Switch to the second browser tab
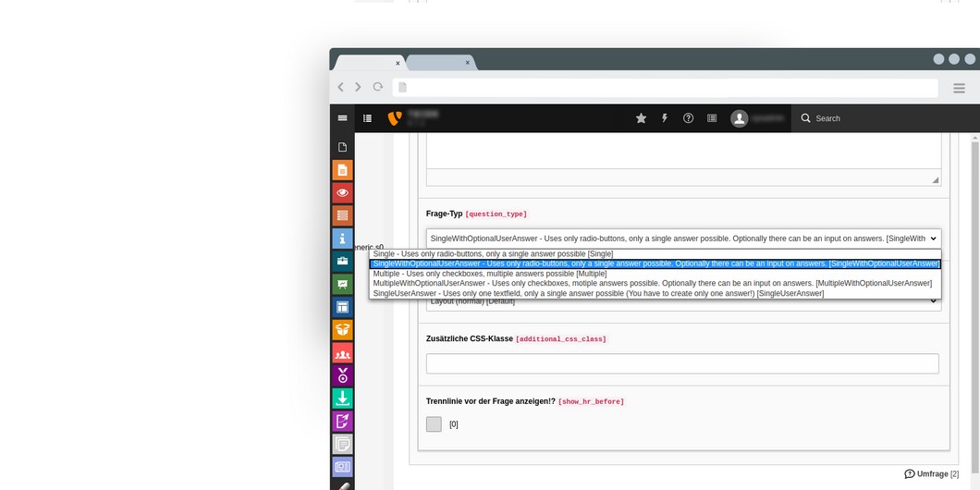This screenshot has height=490, width=980. (439, 63)
